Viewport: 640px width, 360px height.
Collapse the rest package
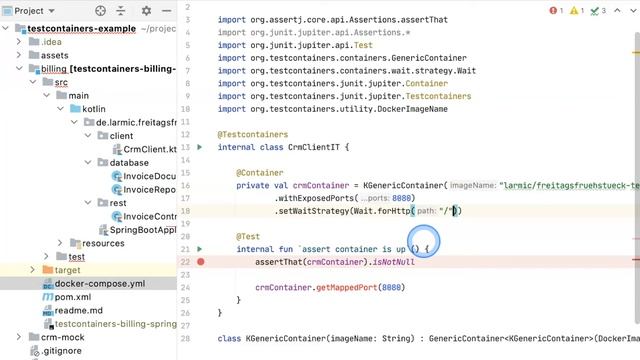coord(88,203)
